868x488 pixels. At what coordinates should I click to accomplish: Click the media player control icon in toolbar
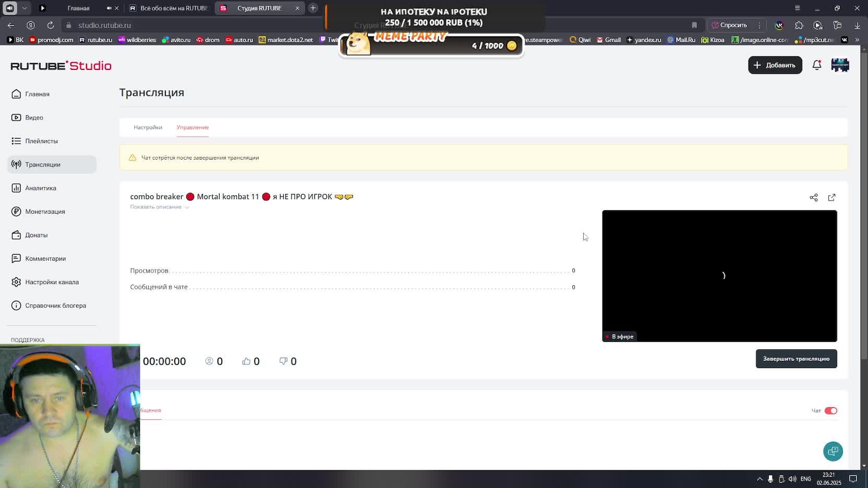coord(818,25)
